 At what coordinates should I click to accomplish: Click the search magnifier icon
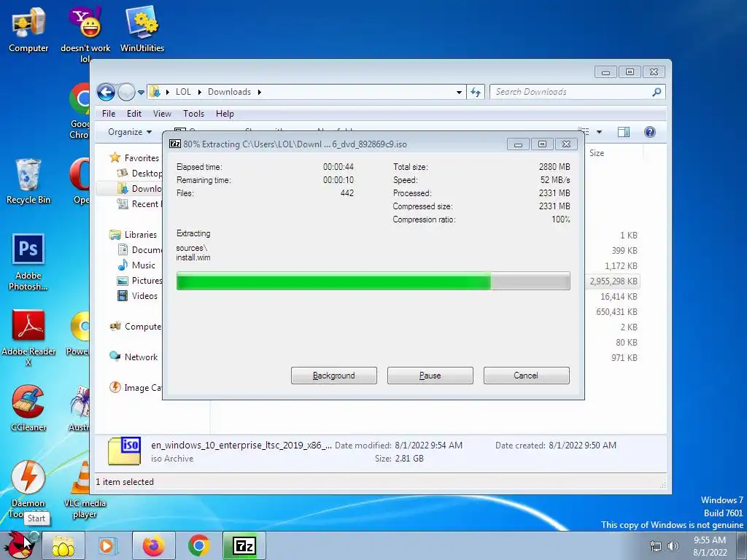point(657,92)
